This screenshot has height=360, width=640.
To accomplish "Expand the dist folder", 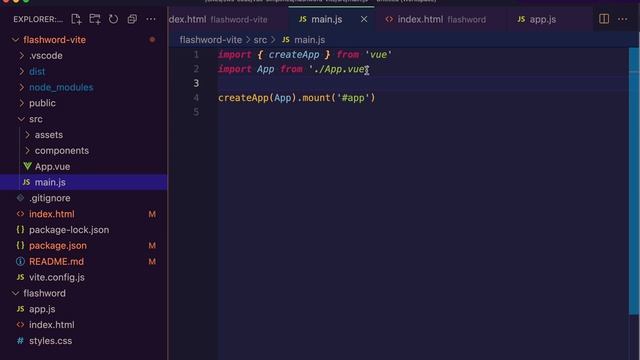I will (22, 71).
